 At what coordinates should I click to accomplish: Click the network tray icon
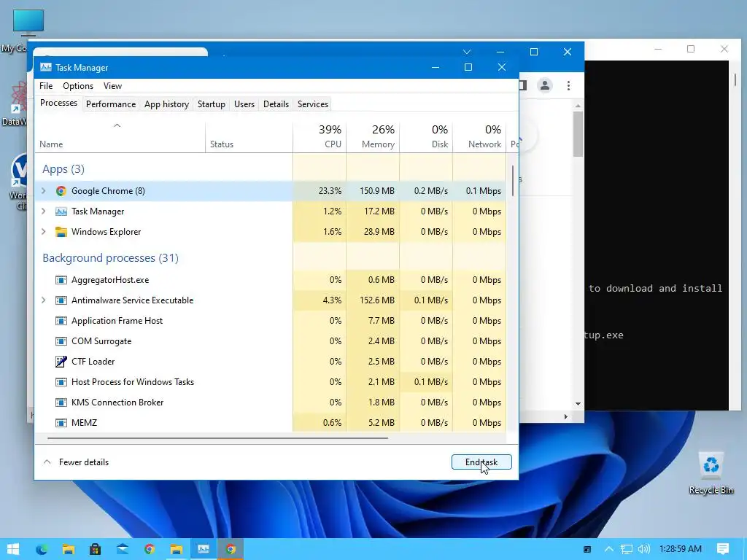pyautogui.click(x=627, y=549)
